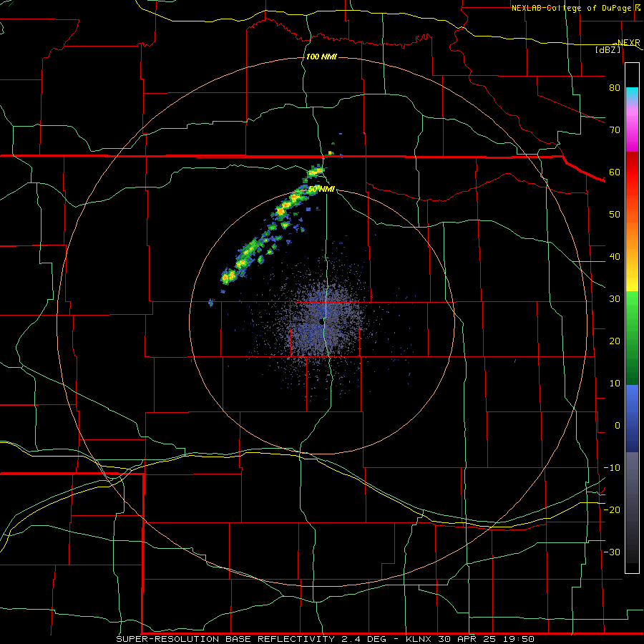Click the 0 value on the dBZ scale
The height and width of the screenshot is (644, 644).
pos(618,426)
